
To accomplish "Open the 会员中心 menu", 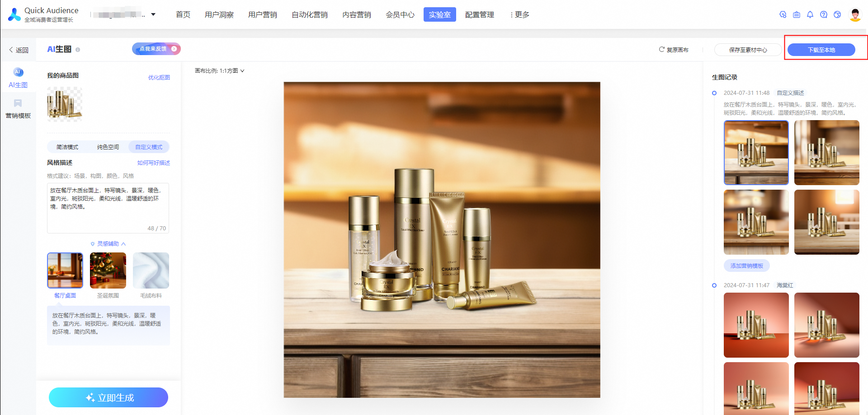I will point(400,15).
